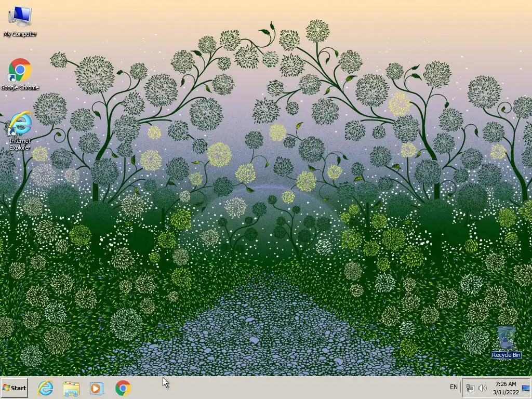Open the clock showing 7:26 AM

(x=506, y=388)
